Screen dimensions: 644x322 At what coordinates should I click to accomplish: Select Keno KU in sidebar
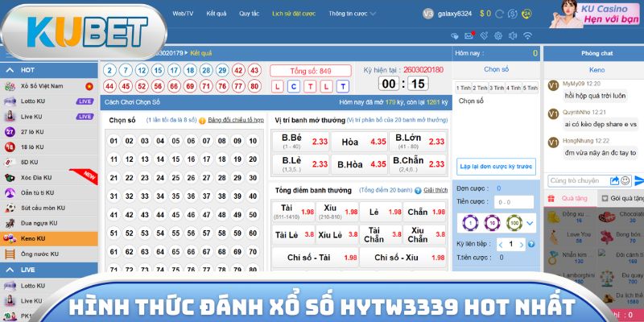(49, 238)
